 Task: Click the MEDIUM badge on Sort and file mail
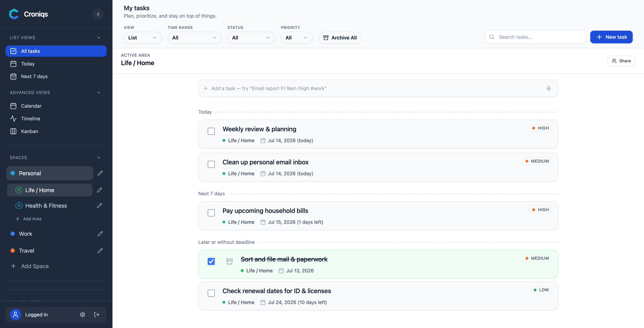[537, 258]
